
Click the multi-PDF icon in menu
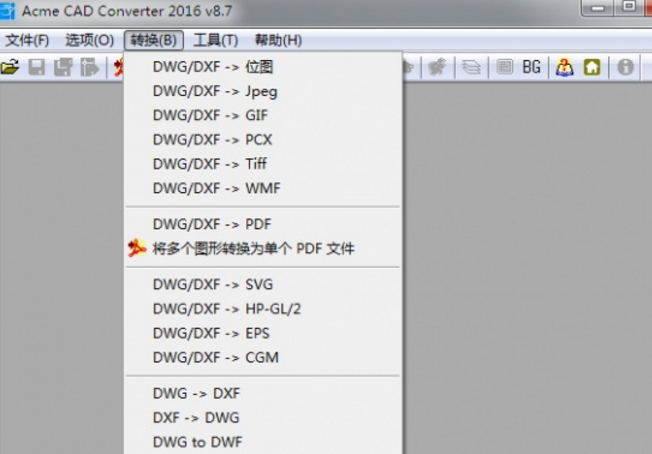pyautogui.click(x=137, y=248)
